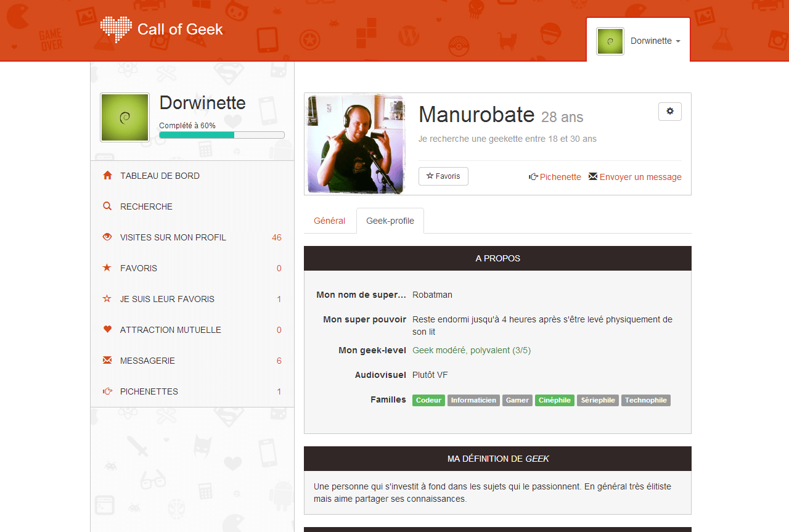Click Manurobate's profile photo
This screenshot has height=532, width=789.
click(x=356, y=144)
